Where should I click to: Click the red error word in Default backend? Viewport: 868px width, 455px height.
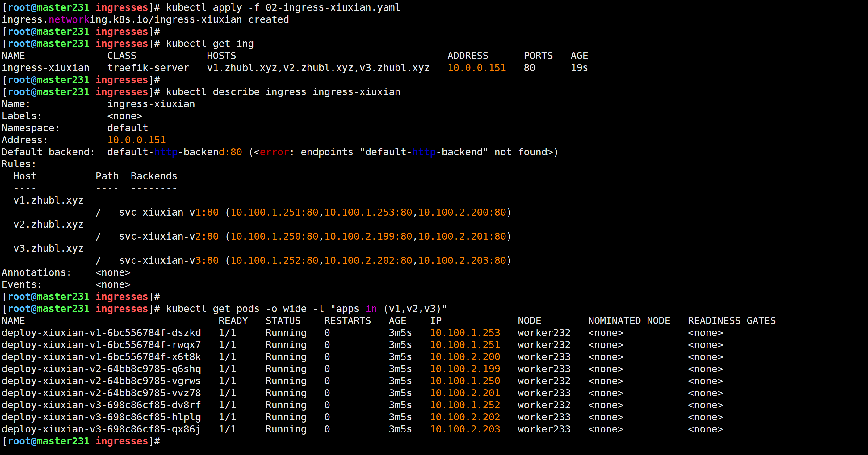(x=274, y=152)
